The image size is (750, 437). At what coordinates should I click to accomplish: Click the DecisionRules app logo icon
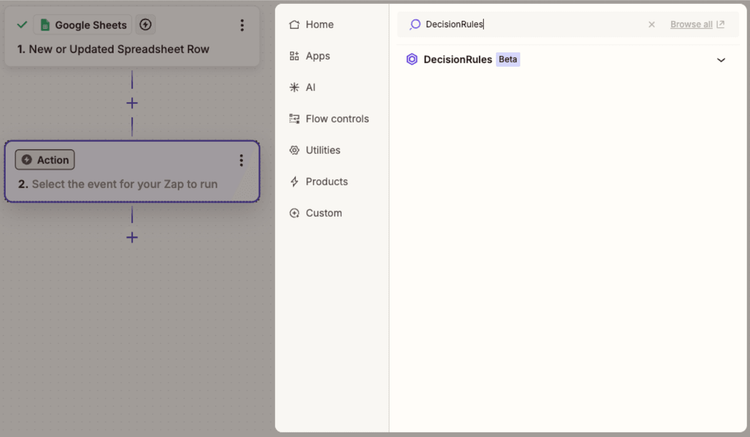pos(412,60)
